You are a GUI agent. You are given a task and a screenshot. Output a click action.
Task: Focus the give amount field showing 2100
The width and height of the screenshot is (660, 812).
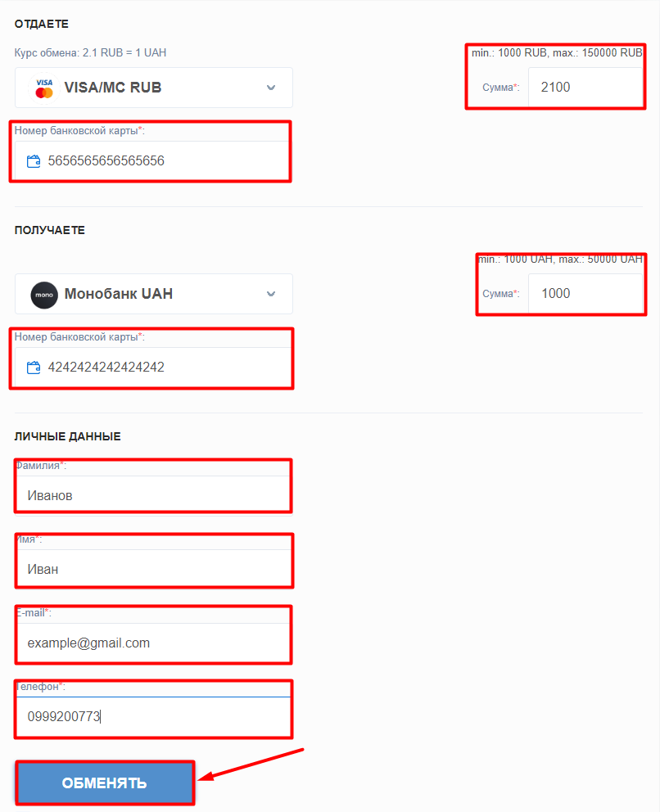pyautogui.click(x=585, y=87)
